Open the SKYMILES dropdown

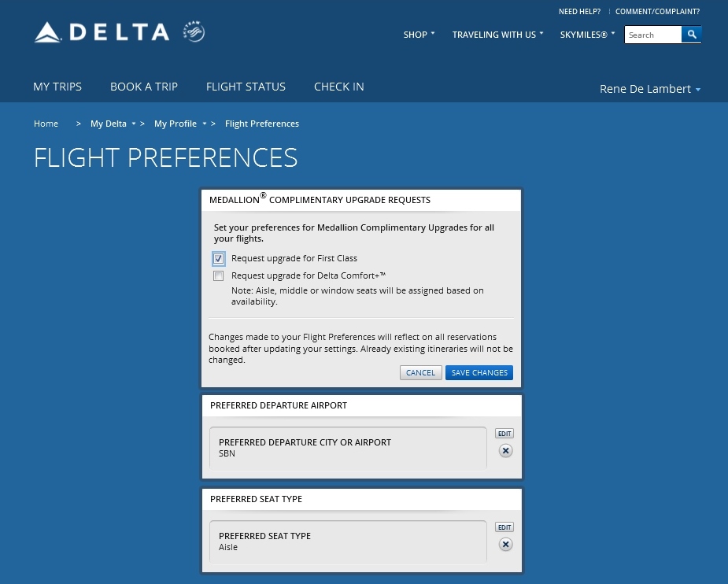click(x=584, y=35)
